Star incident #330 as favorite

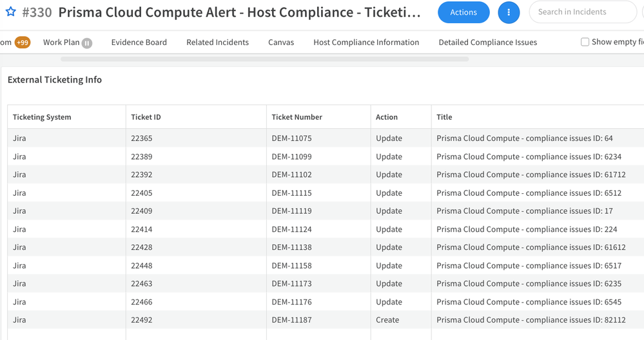[10, 12]
